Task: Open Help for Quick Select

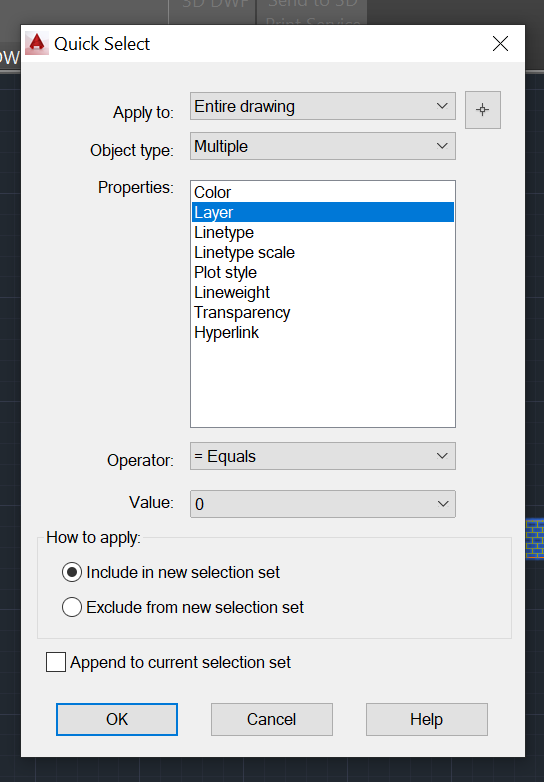Action: [x=426, y=719]
